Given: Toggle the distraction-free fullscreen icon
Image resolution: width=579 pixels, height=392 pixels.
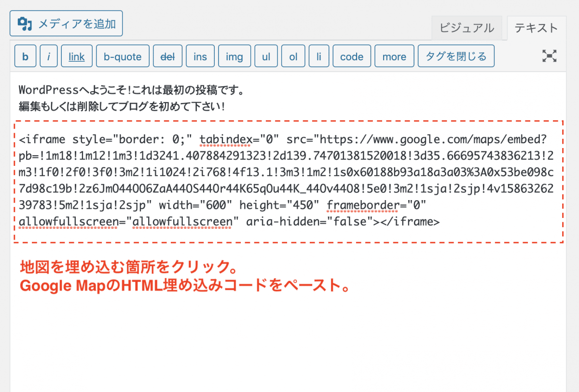Looking at the screenshot, I should (x=549, y=56).
